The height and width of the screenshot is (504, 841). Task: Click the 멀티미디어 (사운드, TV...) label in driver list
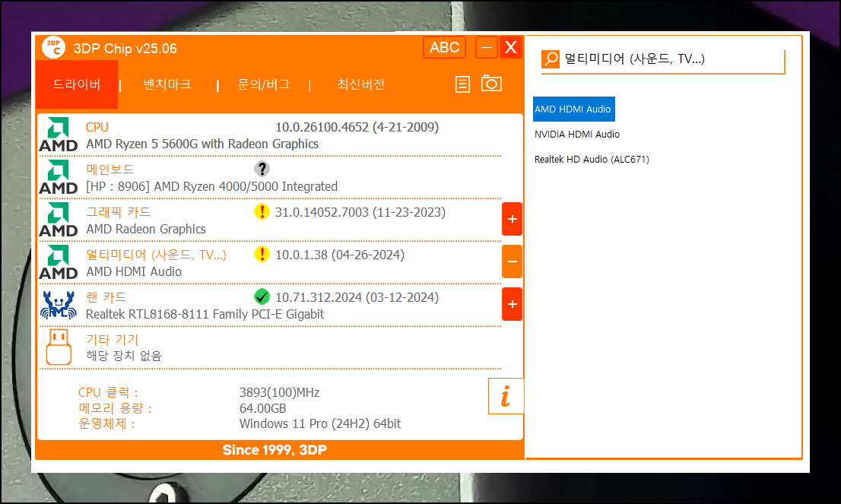156,255
